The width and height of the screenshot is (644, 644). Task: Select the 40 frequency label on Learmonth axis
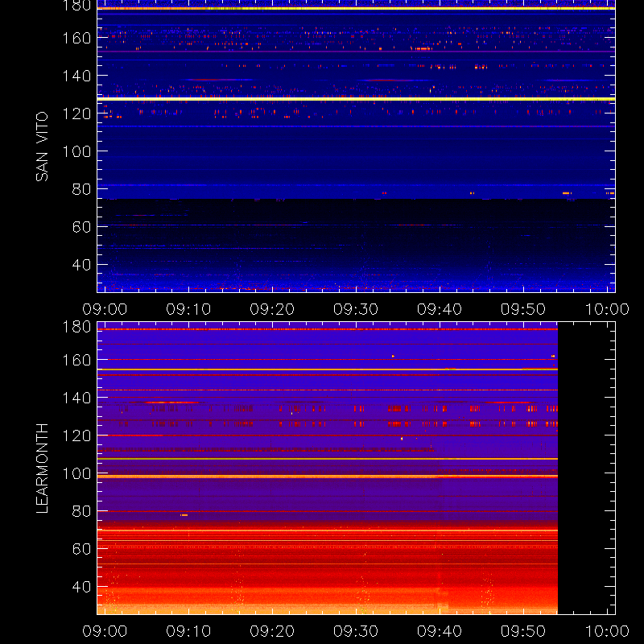click(81, 587)
